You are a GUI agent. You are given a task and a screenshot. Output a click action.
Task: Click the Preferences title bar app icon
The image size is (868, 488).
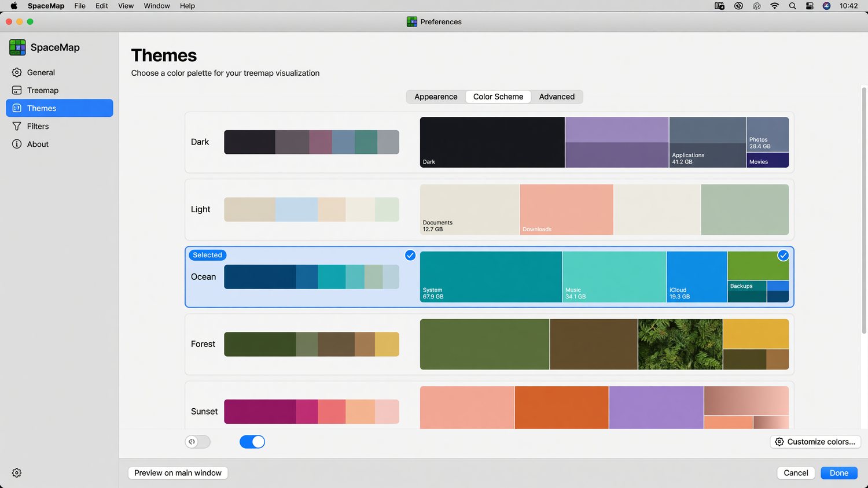click(x=412, y=22)
